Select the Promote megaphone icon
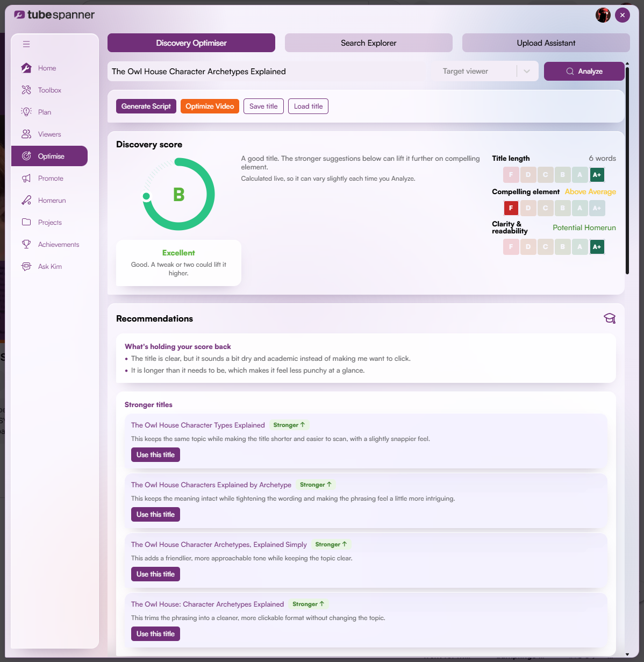This screenshot has height=662, width=644. [x=26, y=178]
